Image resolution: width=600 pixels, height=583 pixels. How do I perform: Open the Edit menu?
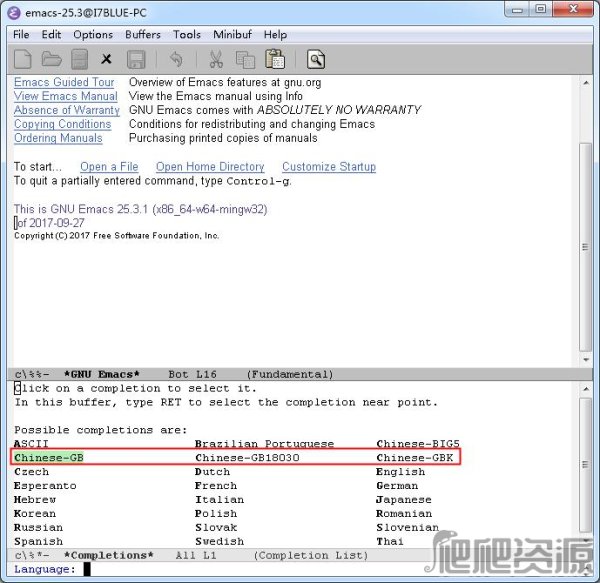click(x=51, y=35)
